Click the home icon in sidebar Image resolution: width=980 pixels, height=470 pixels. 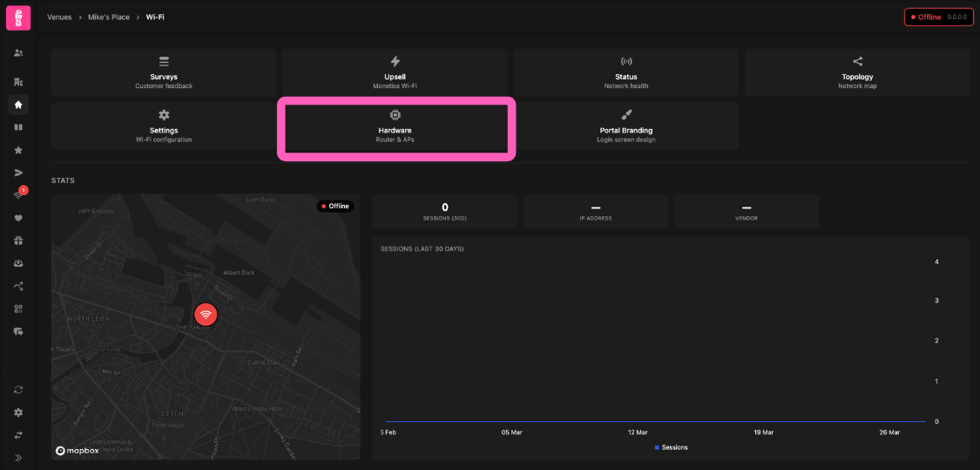coord(18,105)
